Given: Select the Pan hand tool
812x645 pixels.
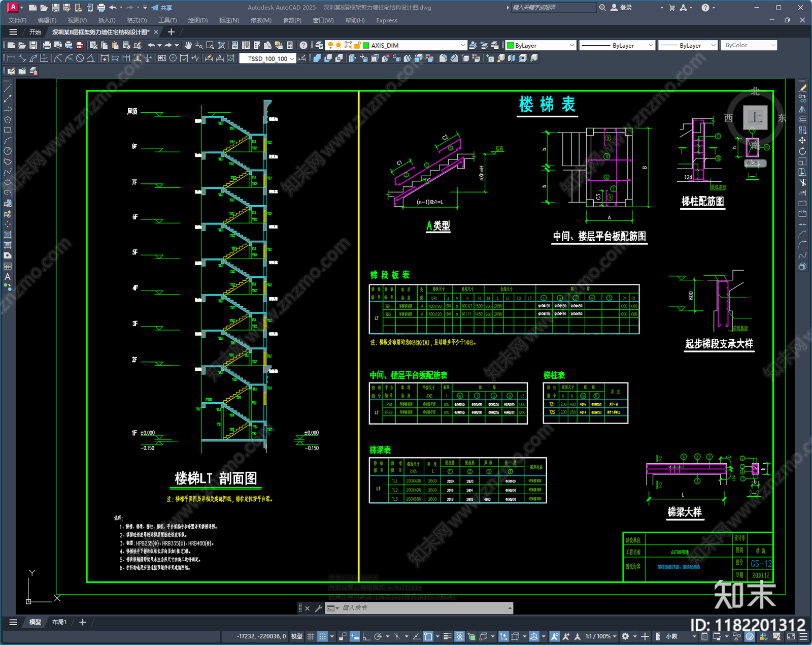Looking at the screenshot, I should 188,45.
